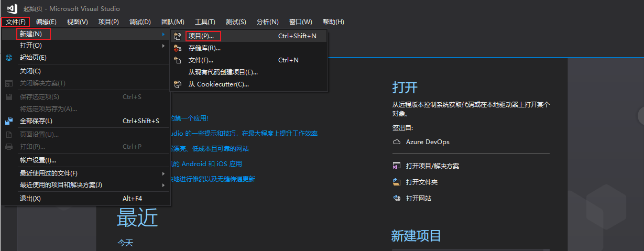Open the Azure DevOps checkout link
The height and width of the screenshot is (251, 644).
(428, 142)
